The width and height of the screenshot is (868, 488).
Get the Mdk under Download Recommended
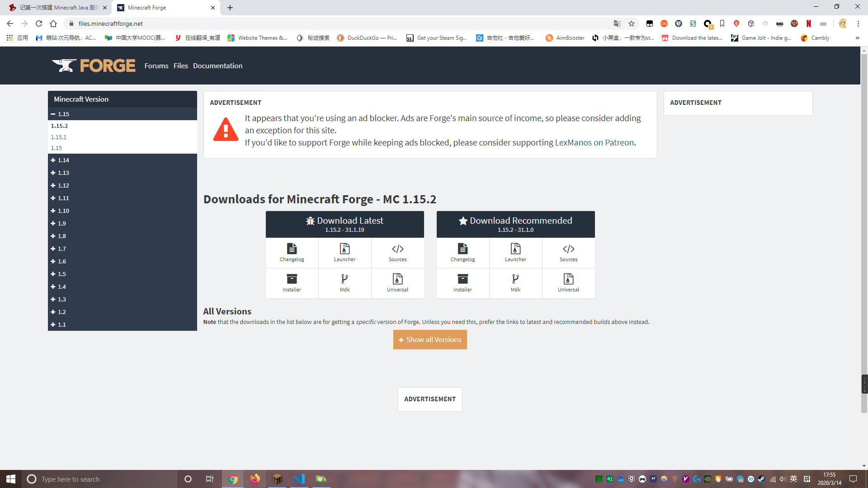point(515,283)
